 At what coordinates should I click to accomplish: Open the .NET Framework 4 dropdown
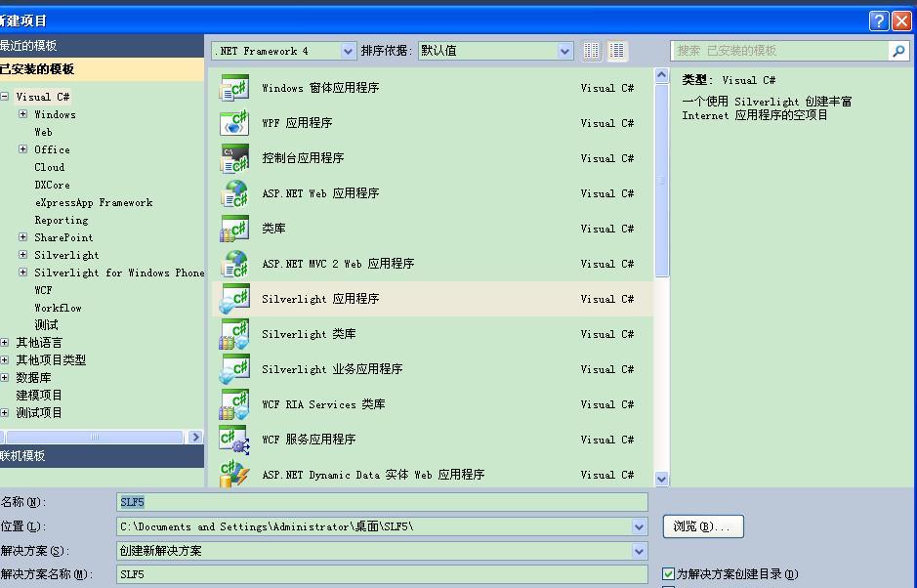(x=348, y=51)
